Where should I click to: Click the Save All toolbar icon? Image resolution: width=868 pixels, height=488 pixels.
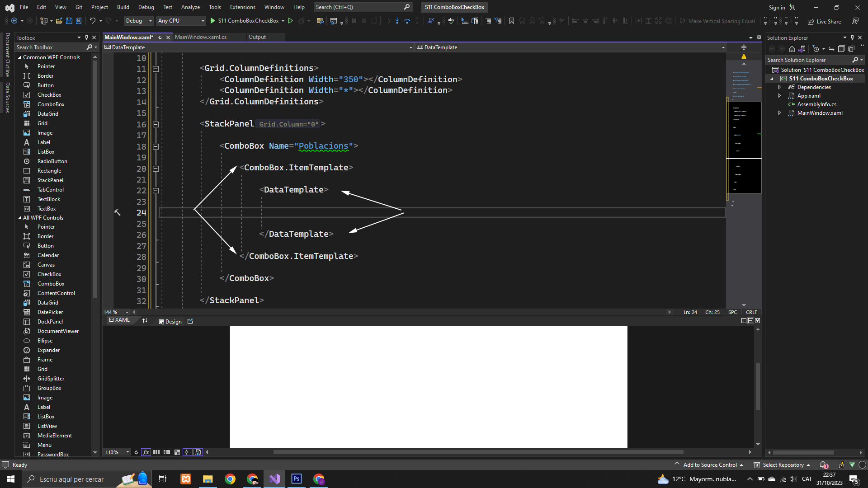(79, 21)
